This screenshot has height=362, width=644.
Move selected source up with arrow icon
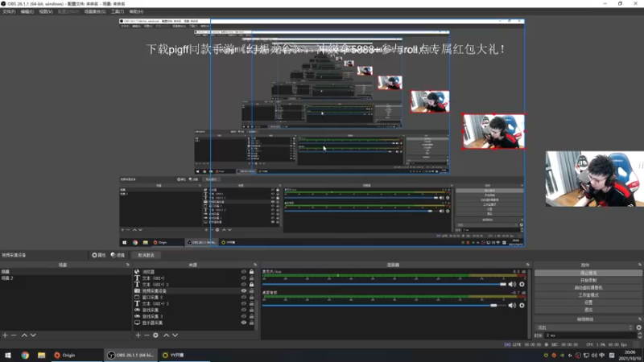(x=167, y=335)
